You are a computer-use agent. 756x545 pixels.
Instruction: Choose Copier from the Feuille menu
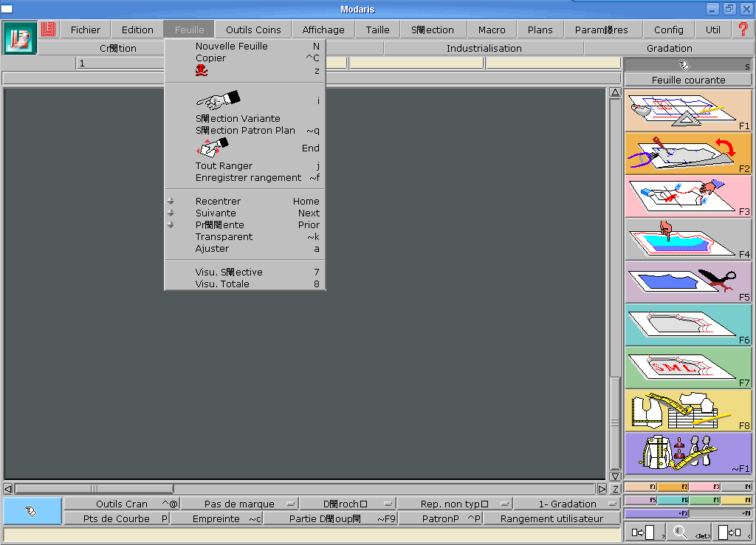245,58
